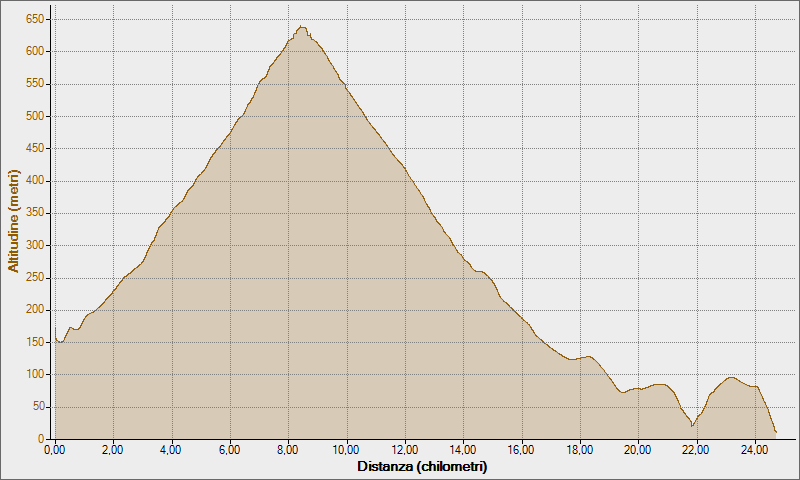The image size is (800, 480).
Task: Click the 10,00 distance axis label
Action: pos(346,450)
